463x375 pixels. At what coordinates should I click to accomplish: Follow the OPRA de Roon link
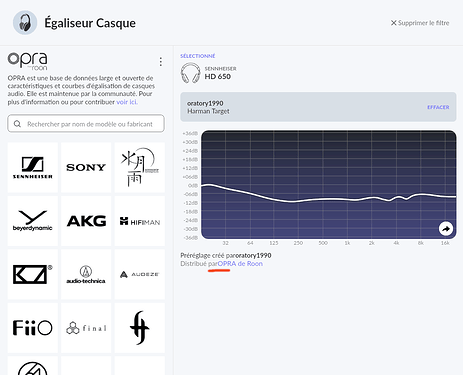(240, 264)
